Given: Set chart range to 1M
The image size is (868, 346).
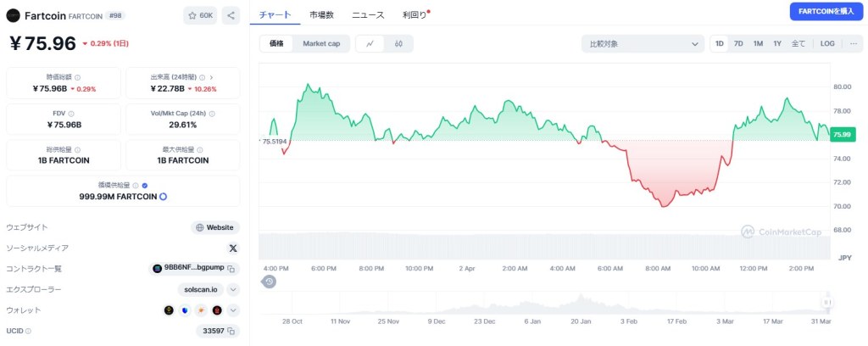Looking at the screenshot, I should pyautogui.click(x=758, y=44).
